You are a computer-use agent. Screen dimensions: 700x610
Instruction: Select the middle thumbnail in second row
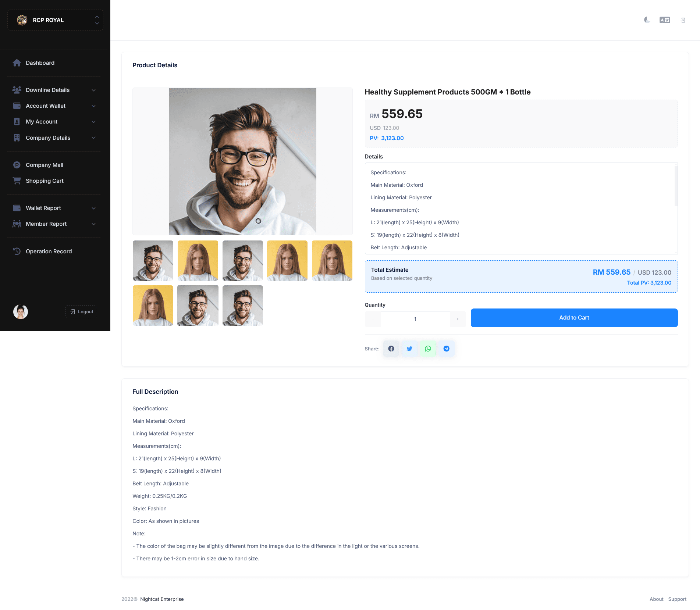pyautogui.click(x=198, y=306)
